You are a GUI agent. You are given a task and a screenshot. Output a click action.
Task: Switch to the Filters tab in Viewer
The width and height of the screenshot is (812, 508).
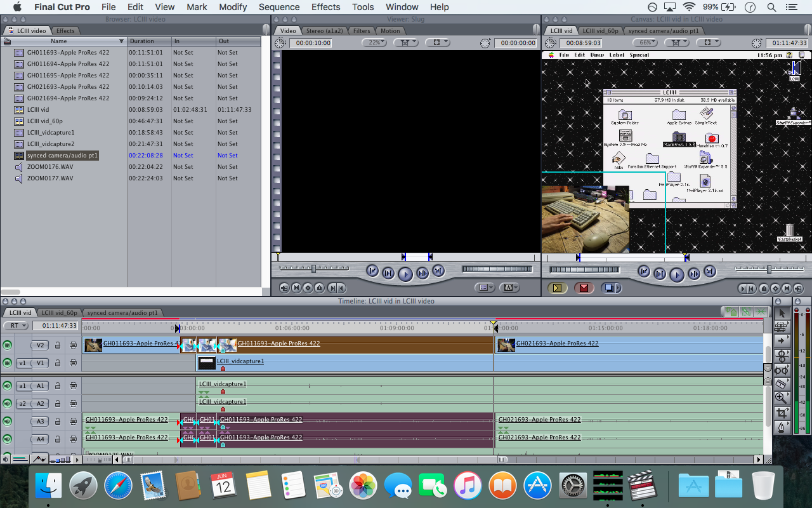pos(362,30)
